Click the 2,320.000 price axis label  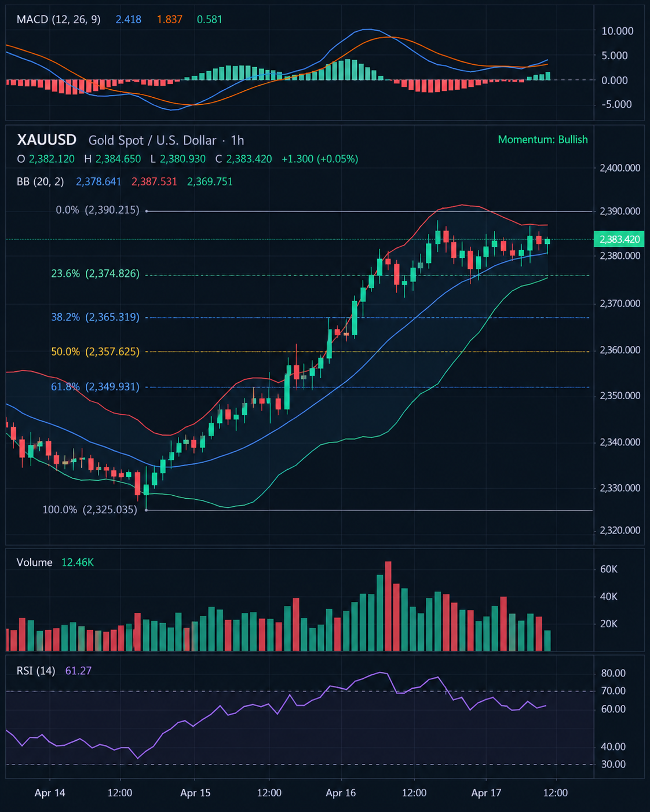[620, 530]
